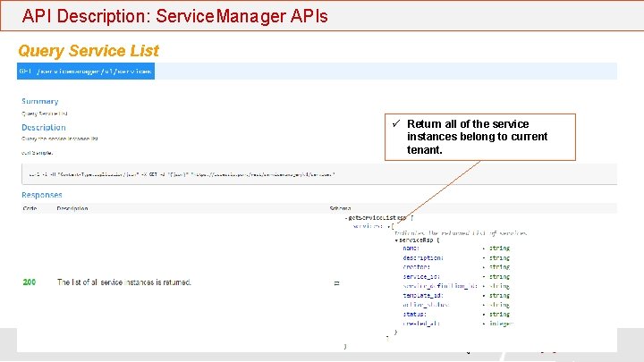Click the Query Service List heading
The width and height of the screenshot is (644, 362).
[x=88, y=51]
